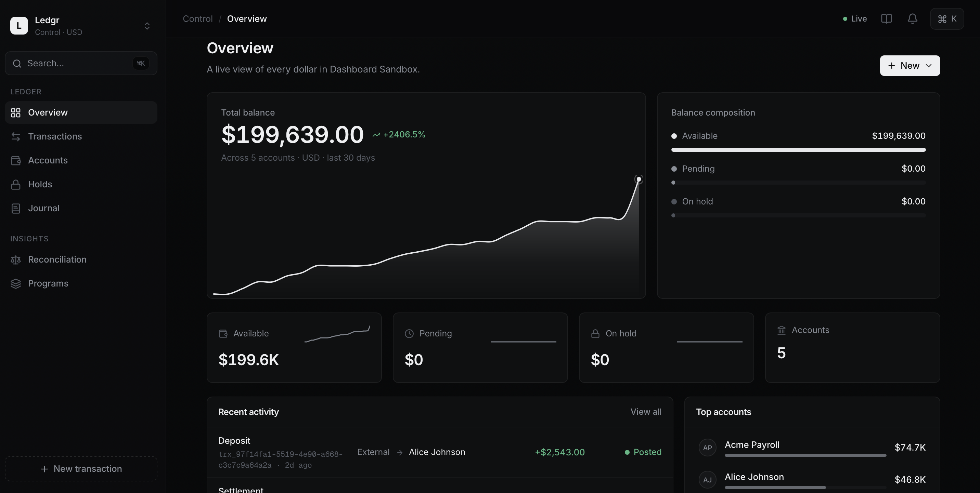Click the AJ avatar for Alice Johnson
This screenshot has height=493, width=980.
707,480
